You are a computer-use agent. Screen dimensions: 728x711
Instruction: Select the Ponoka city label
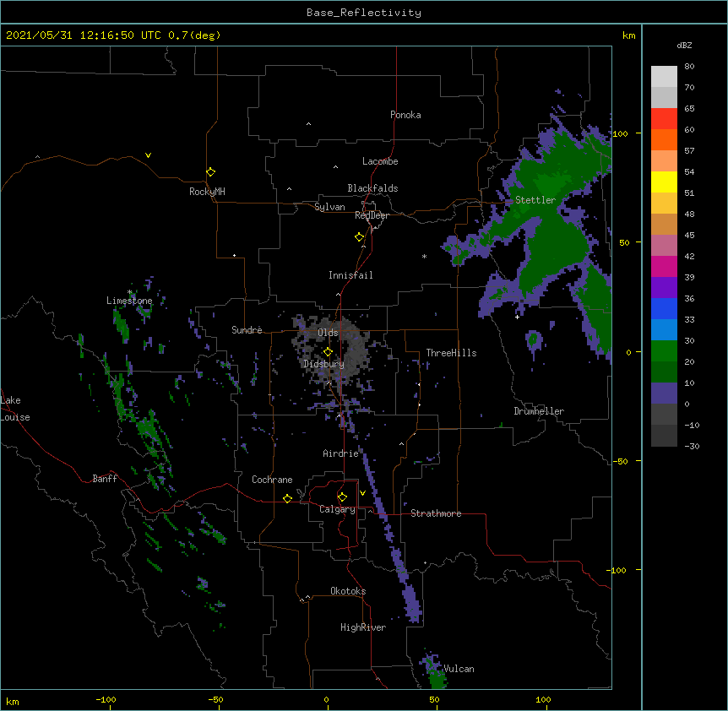[x=405, y=115]
